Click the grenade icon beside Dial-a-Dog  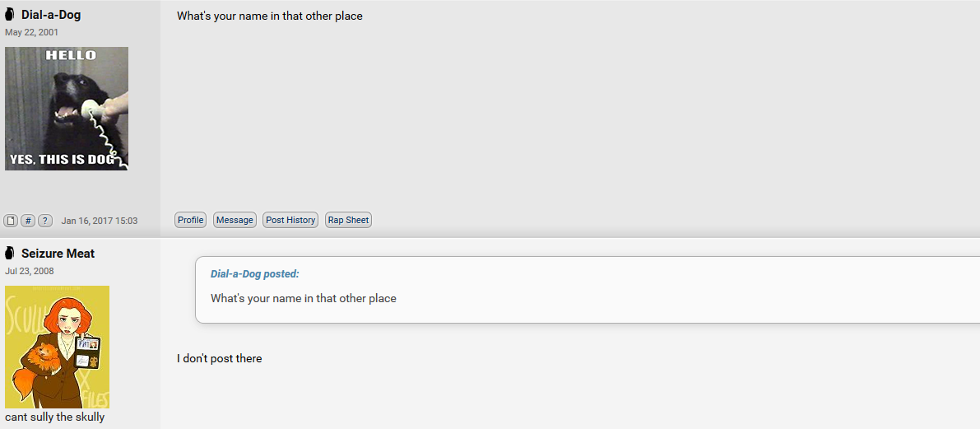pos(9,14)
